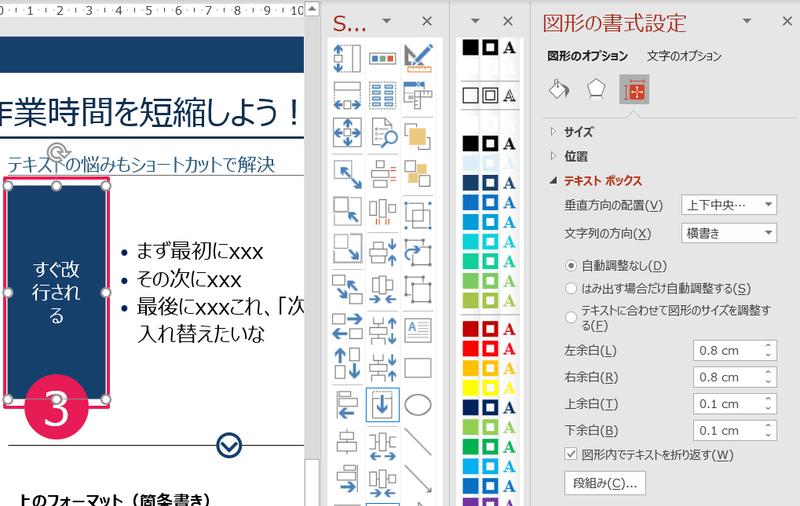Click the 右余白 value field

tap(728, 377)
